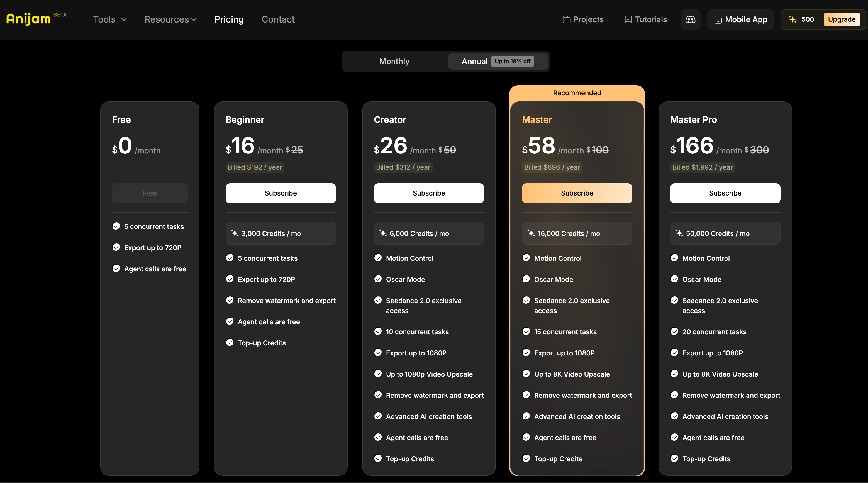The height and width of the screenshot is (483, 868).
Task: Click 'Seedance 2.0 exclusive access' in Creator plan
Action: point(424,306)
